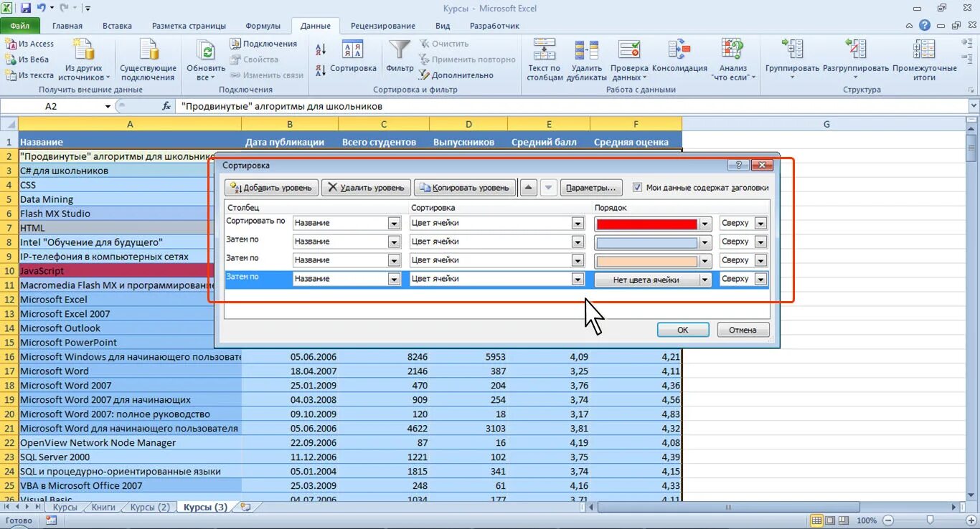980x529 pixels.
Task: Switch to sheet tab 'Книги'
Action: (x=104, y=507)
